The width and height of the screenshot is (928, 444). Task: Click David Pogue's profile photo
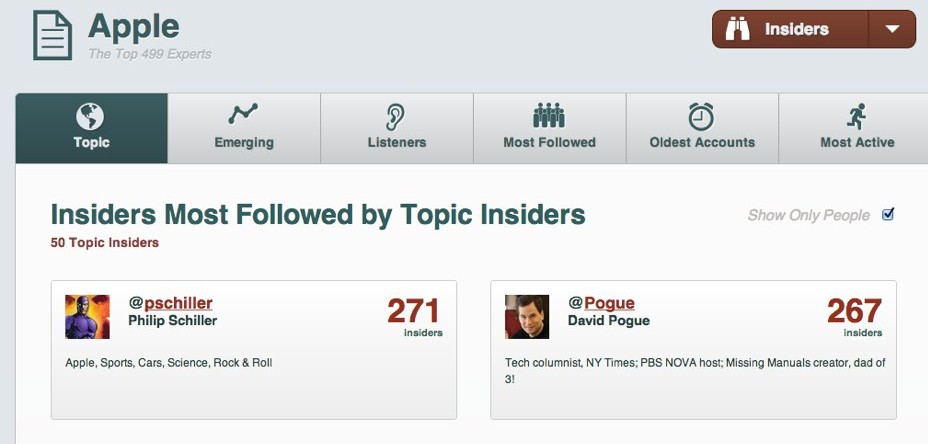click(526, 317)
